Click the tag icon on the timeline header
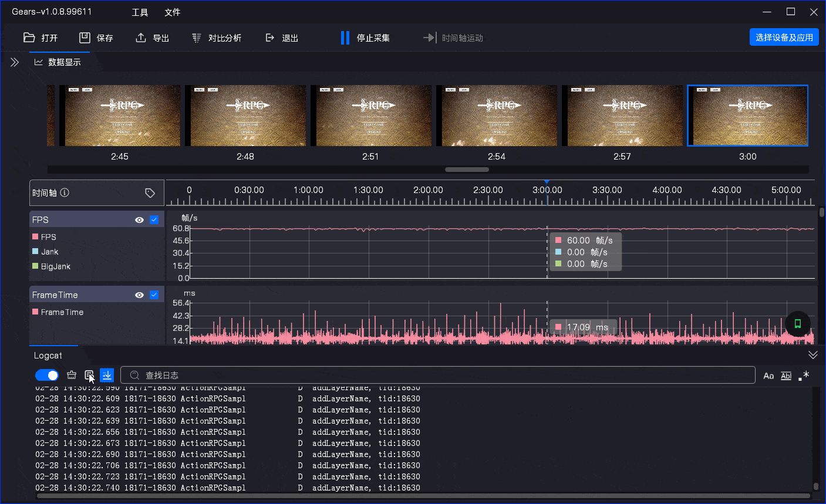Viewport: 826px width, 504px height. coord(150,193)
